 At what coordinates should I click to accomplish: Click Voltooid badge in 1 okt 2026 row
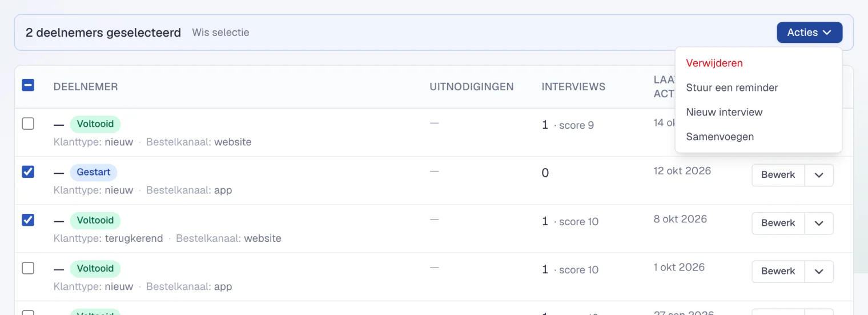[95, 268]
